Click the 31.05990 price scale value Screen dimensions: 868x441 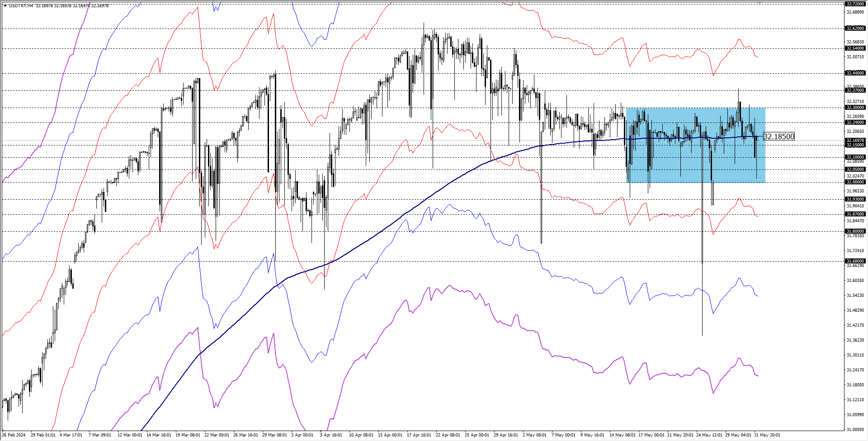(855, 415)
